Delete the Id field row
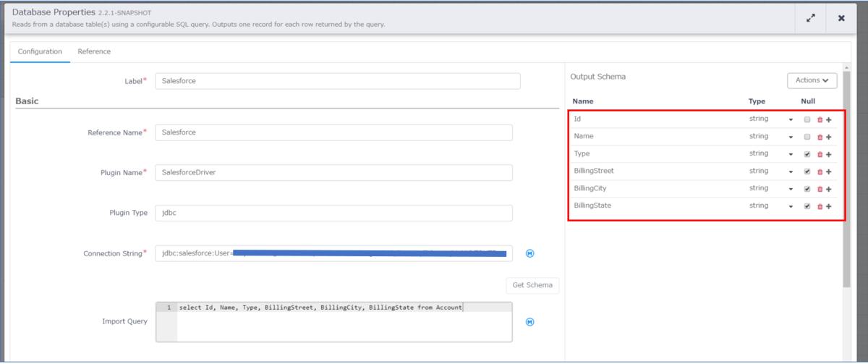 coord(820,119)
